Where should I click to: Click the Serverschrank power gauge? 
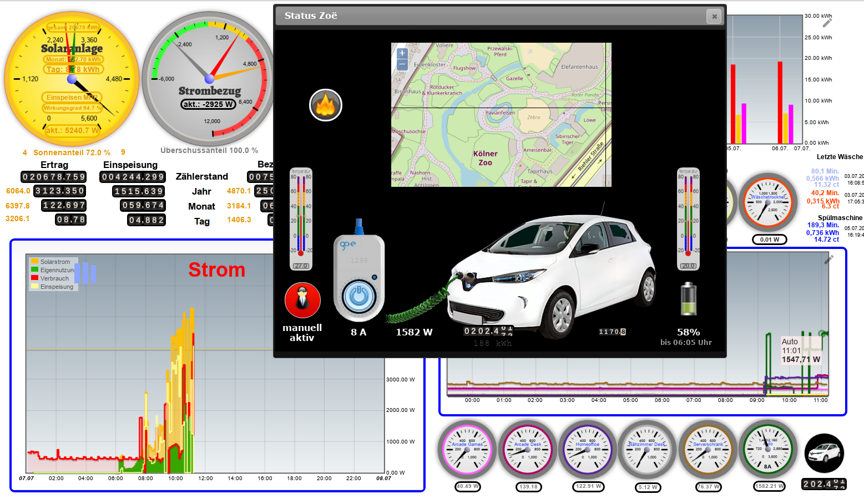[708, 450]
